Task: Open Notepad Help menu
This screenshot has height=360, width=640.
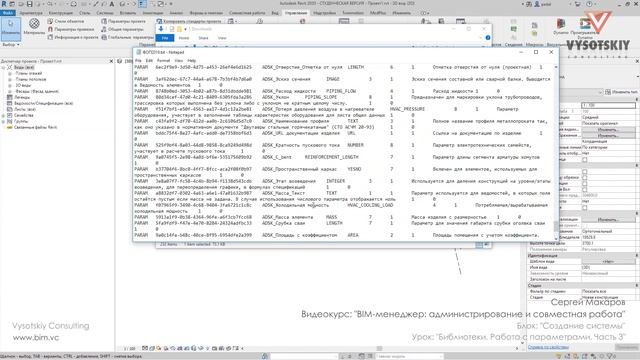Action: coord(191,60)
